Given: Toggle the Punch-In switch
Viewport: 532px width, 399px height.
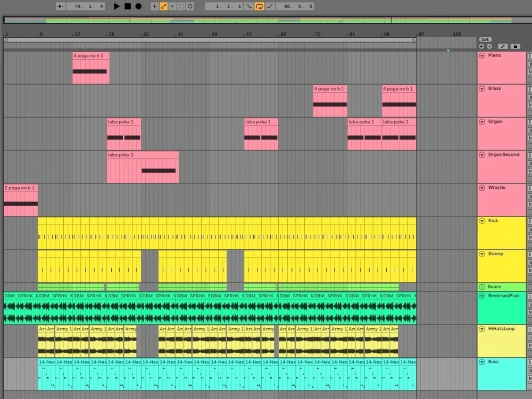Looking at the screenshot, I should pyautogui.click(x=248, y=6).
